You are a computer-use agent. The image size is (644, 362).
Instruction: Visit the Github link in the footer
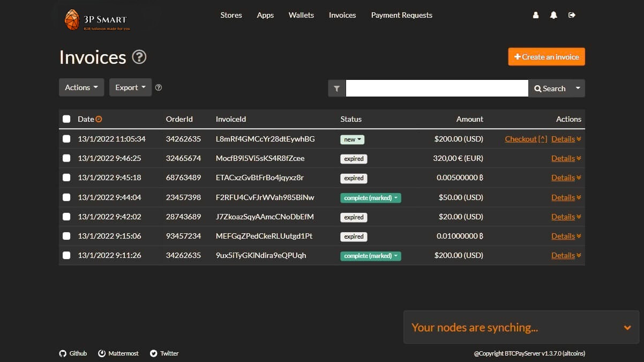[73, 353]
